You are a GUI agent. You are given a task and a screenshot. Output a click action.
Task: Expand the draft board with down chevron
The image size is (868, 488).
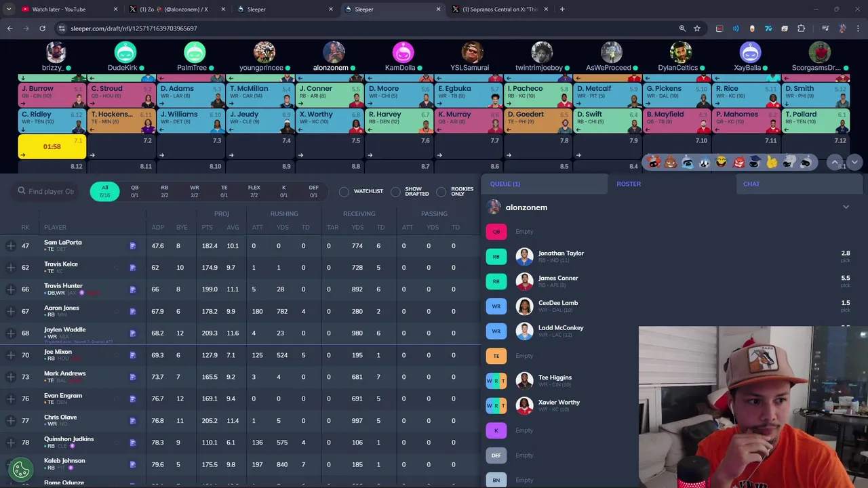(854, 163)
